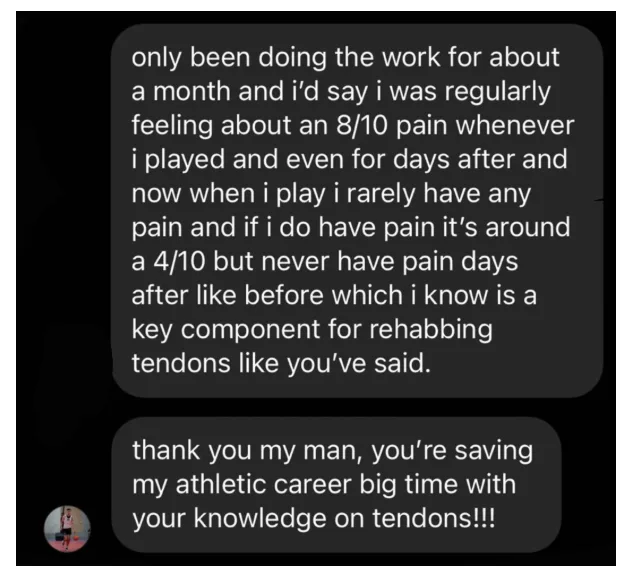Click the word 'whenever' in first message

coord(515,125)
